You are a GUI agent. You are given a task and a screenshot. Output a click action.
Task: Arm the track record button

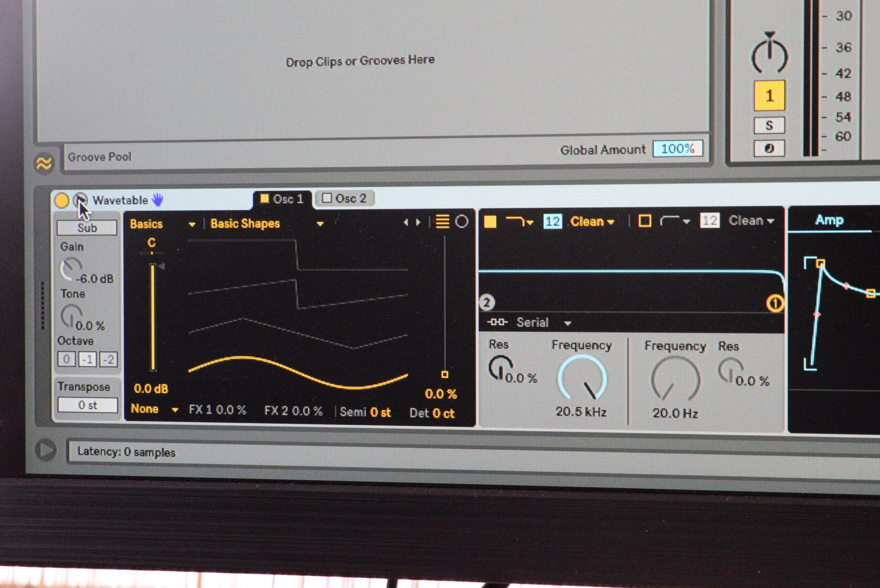(x=769, y=148)
